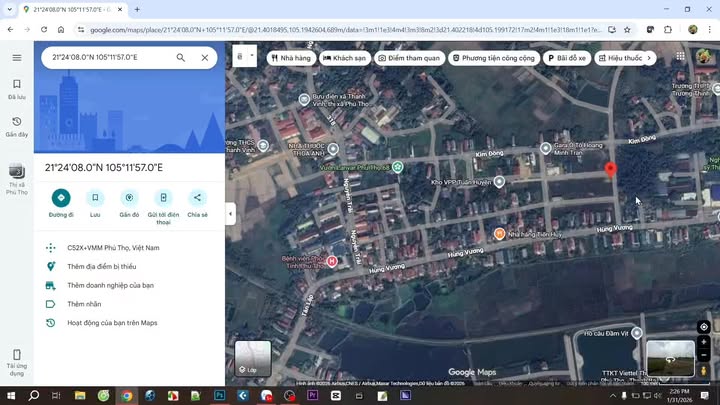Click the Đường đi directions icon
The height and width of the screenshot is (405, 720).
[61, 198]
